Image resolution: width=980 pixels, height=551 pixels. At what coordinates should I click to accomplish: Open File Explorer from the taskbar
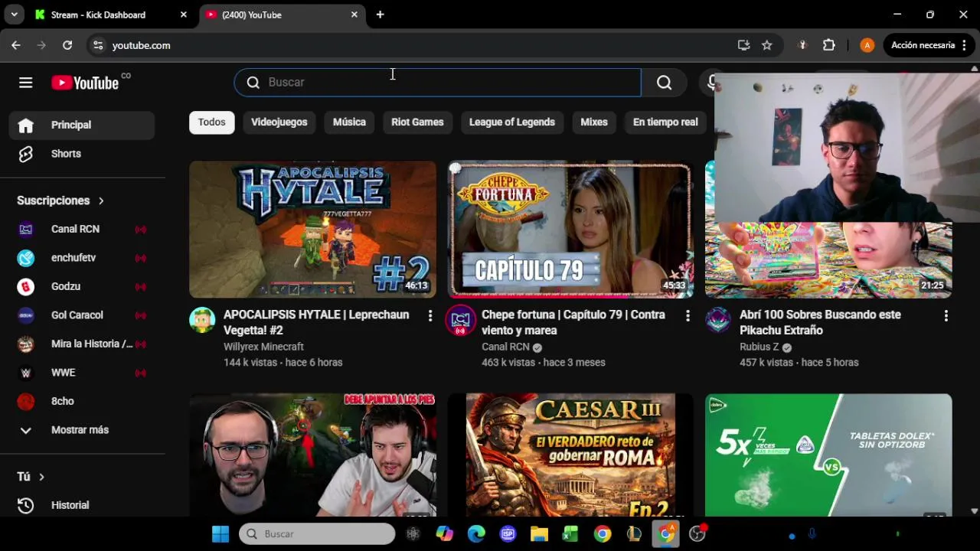tap(539, 533)
